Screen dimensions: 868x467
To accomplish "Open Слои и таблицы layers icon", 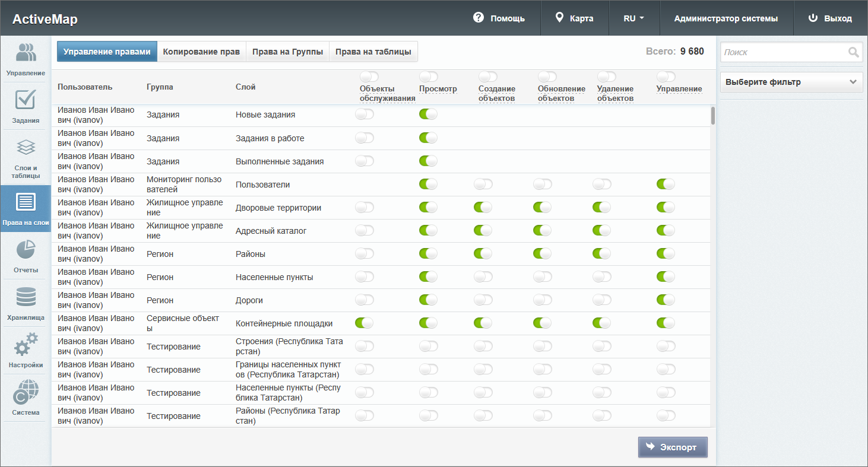I will point(26,147).
